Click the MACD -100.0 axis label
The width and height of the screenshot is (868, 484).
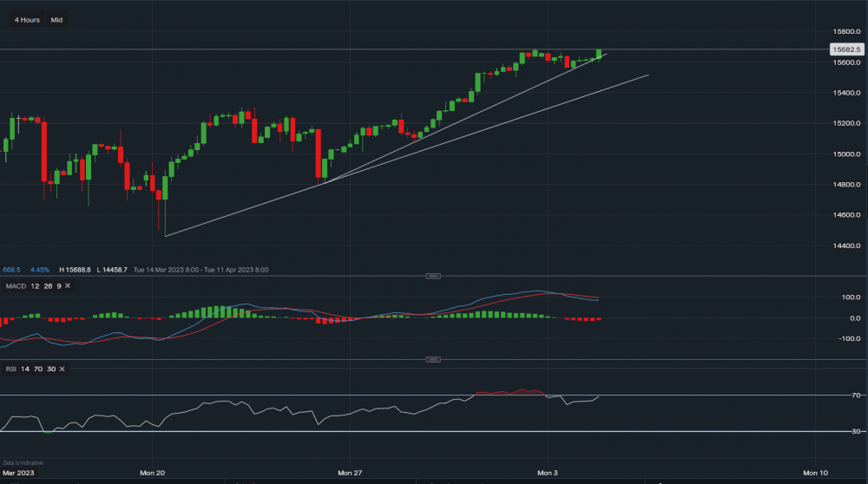pyautogui.click(x=851, y=338)
